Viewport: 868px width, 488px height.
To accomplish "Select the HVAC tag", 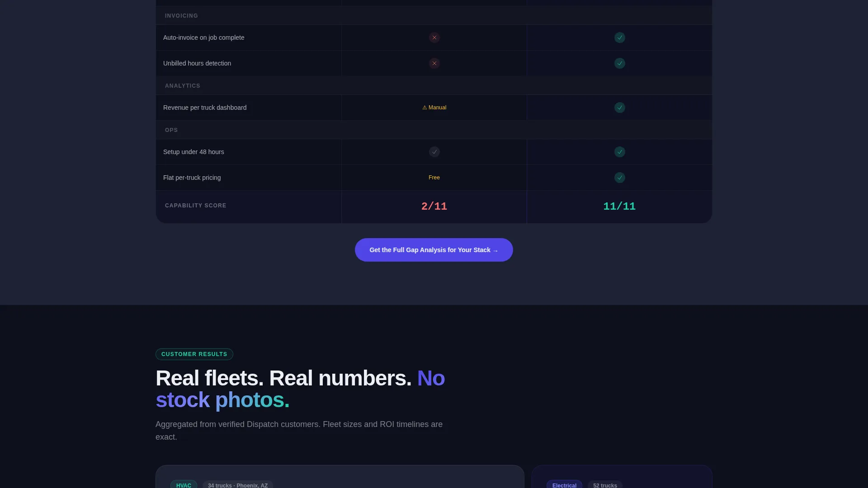I will coord(184,485).
